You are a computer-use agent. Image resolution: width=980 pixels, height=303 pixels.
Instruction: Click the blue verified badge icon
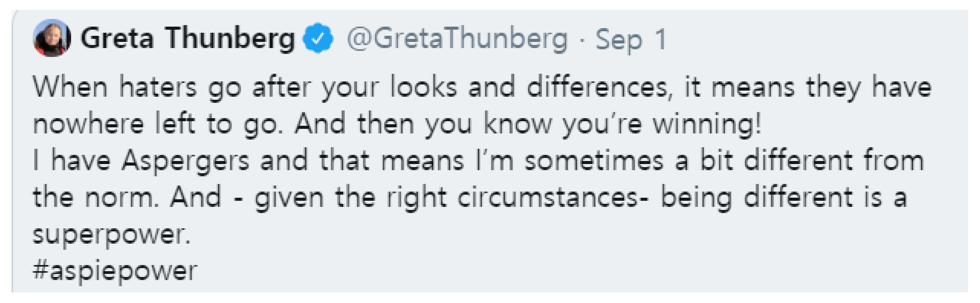coord(318,38)
